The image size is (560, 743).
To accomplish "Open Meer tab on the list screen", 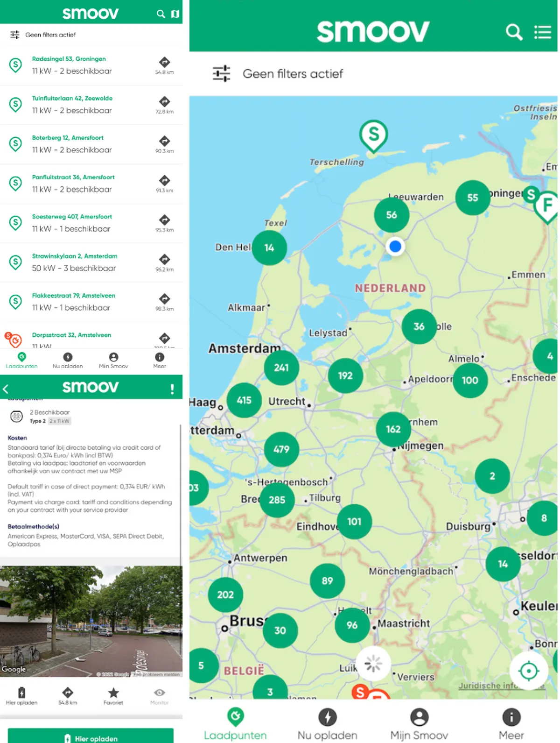I will pos(160,361).
